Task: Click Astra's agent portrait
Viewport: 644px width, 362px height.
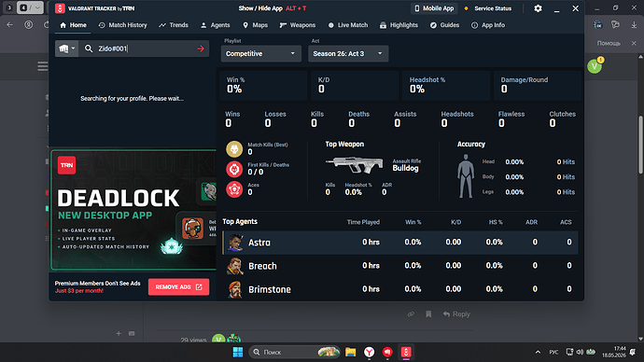Action: (235, 243)
